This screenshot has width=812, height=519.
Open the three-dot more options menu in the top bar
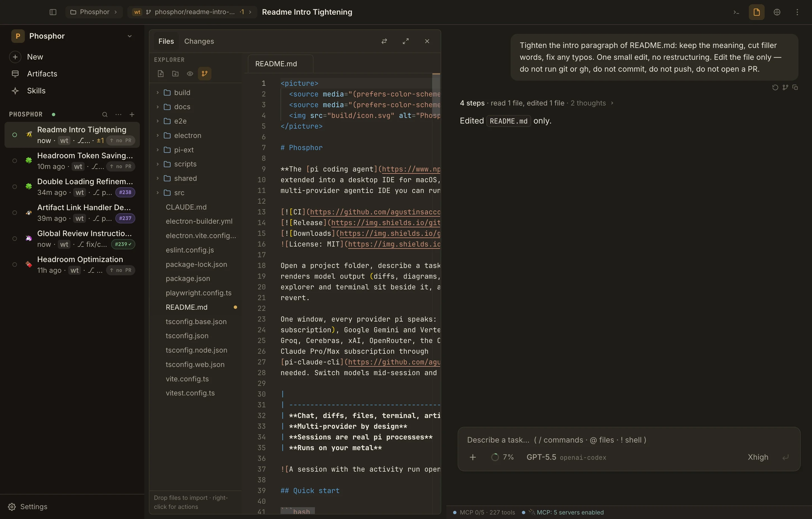coord(797,12)
